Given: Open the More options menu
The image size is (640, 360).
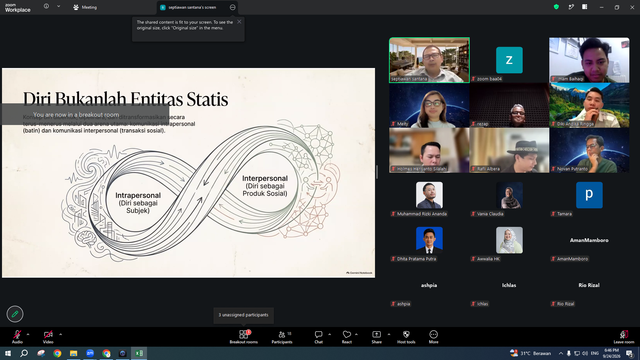Looking at the screenshot, I should coord(433,337).
